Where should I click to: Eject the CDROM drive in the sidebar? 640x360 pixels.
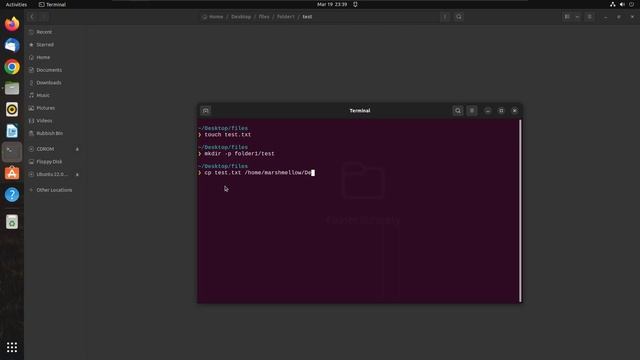pyautogui.click(x=77, y=149)
